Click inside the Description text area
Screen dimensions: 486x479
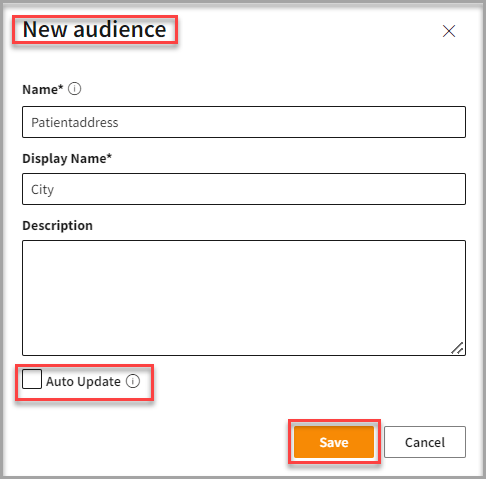[244, 298]
